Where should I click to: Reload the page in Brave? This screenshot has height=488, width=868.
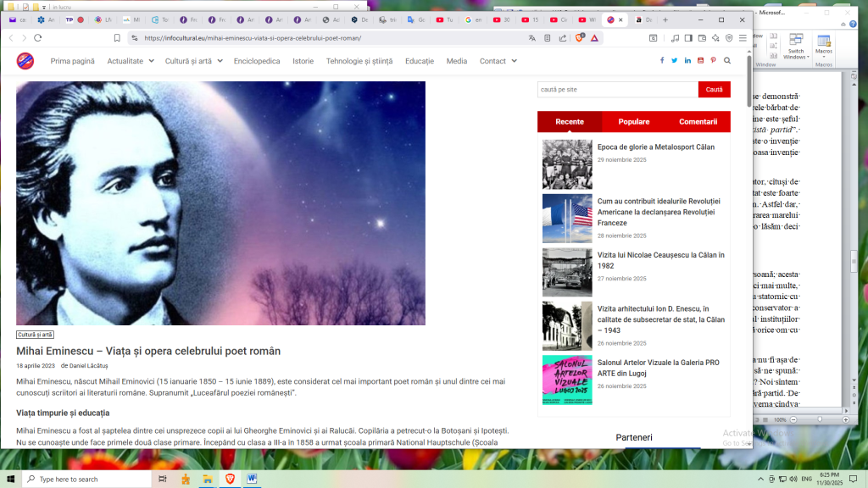coord(37,38)
